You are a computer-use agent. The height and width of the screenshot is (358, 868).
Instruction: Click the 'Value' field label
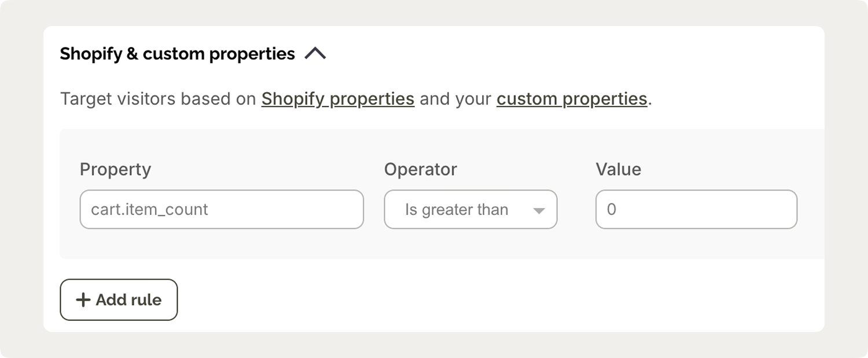click(x=618, y=169)
